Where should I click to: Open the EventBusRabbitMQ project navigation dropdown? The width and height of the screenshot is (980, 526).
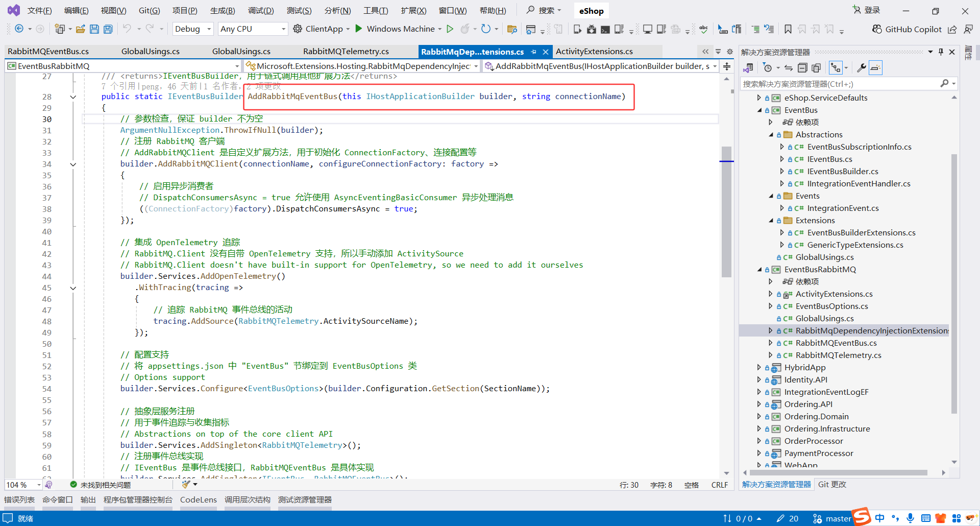pos(123,66)
